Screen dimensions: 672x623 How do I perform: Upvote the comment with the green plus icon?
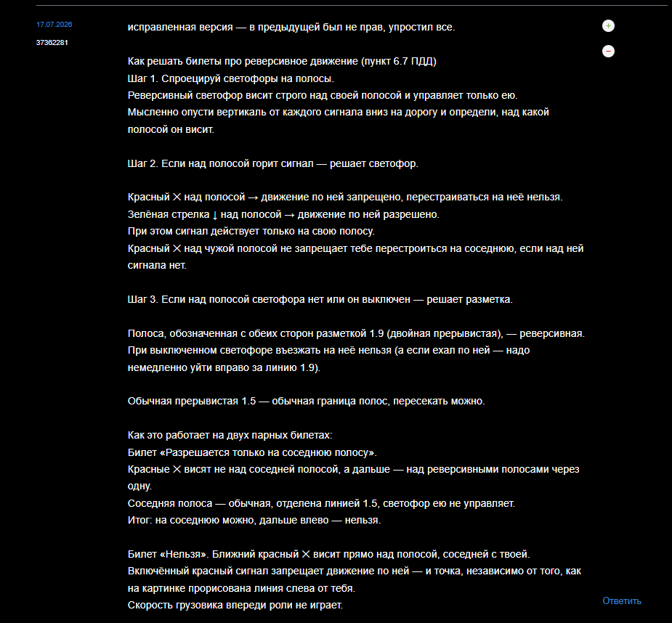click(608, 26)
